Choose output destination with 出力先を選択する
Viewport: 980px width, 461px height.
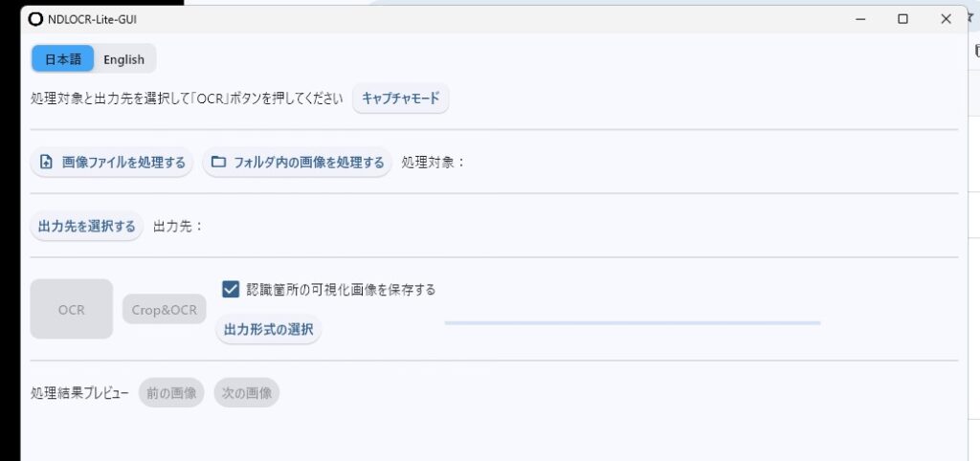tap(87, 227)
